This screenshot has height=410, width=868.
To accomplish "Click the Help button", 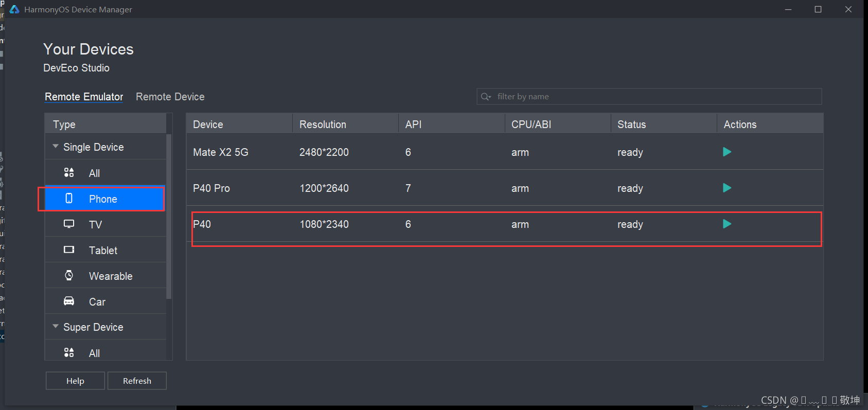I will [75, 381].
